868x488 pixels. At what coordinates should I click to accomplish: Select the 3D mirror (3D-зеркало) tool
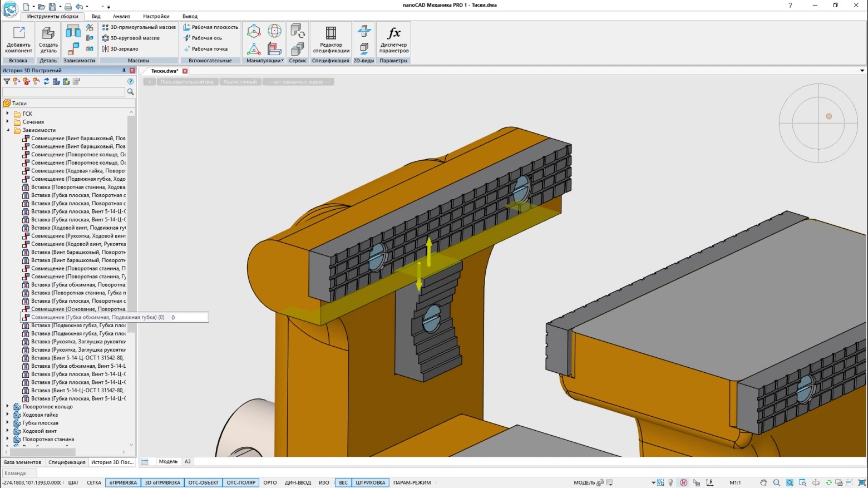(x=120, y=49)
